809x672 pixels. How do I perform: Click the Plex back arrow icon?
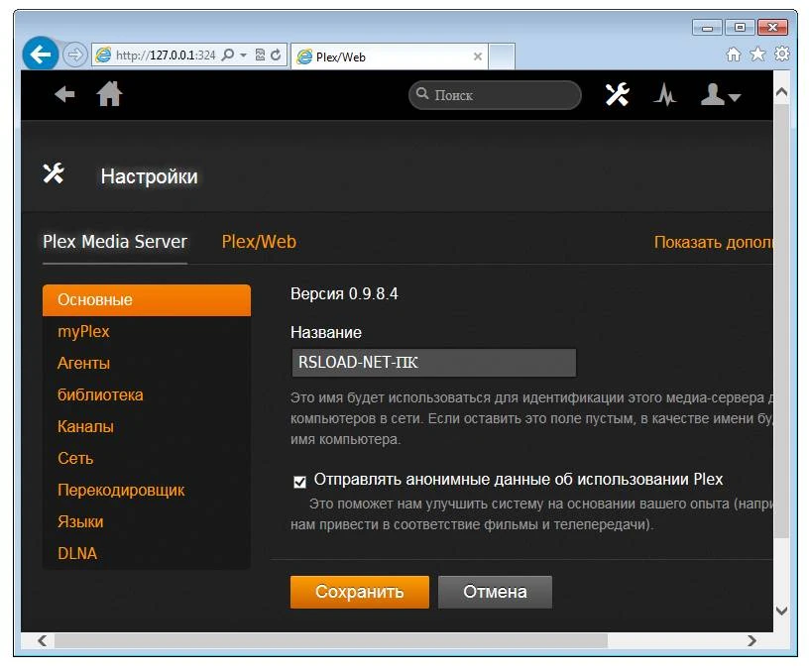pyautogui.click(x=65, y=94)
